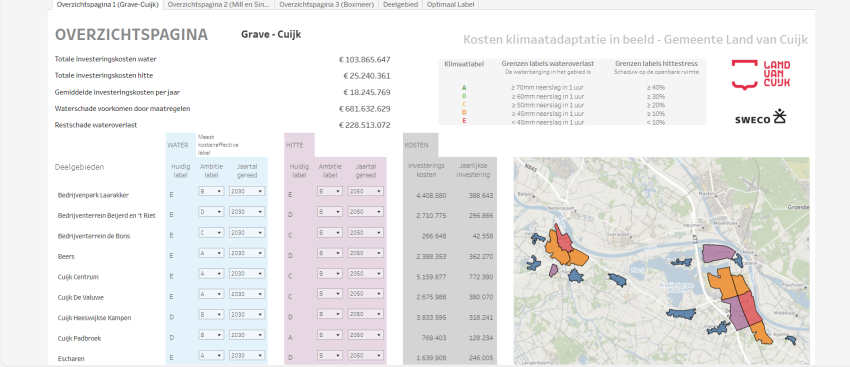The width and height of the screenshot is (850, 367).
Task: Open hitte Jaartal gereed dropdown for Cuijk Padbroek
Action: point(365,335)
